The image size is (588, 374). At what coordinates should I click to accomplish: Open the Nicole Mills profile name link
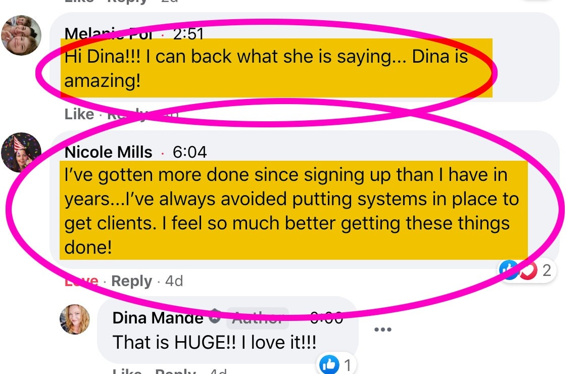109,152
